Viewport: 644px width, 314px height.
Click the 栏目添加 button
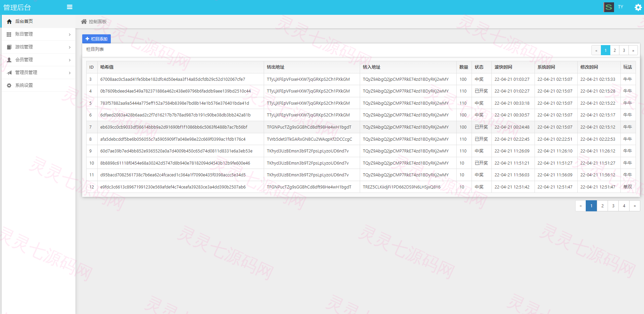96,39
